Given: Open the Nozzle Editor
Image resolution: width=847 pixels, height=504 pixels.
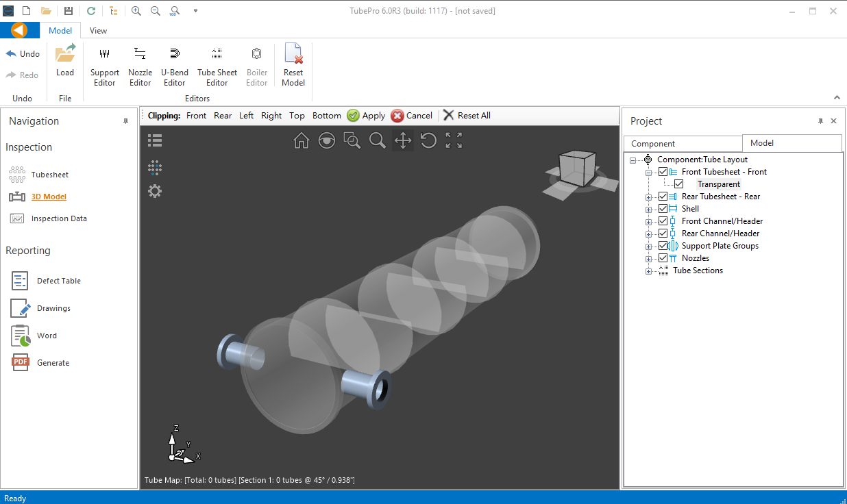Looking at the screenshot, I should pyautogui.click(x=140, y=67).
